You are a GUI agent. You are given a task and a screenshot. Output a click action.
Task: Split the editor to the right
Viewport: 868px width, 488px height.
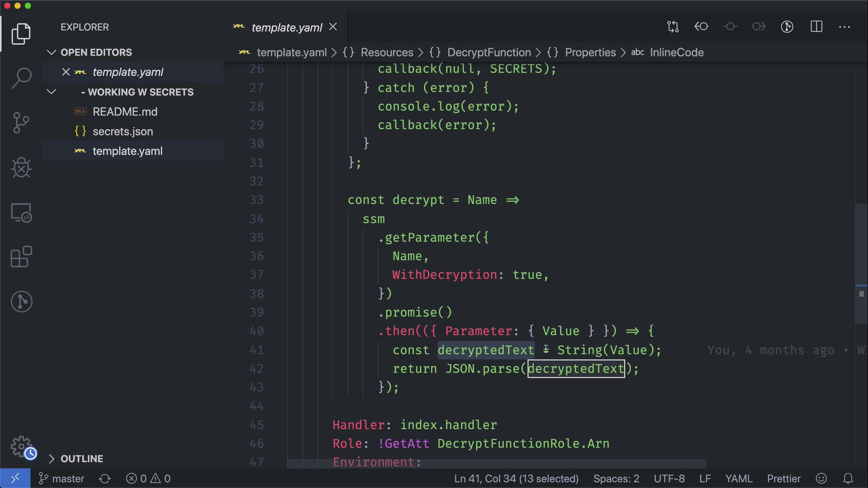point(816,27)
